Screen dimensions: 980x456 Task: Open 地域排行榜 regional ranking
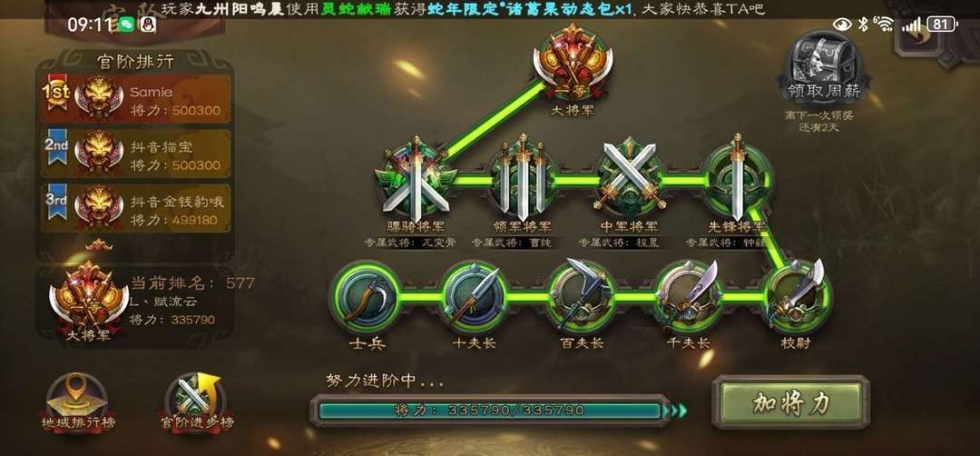click(x=77, y=402)
